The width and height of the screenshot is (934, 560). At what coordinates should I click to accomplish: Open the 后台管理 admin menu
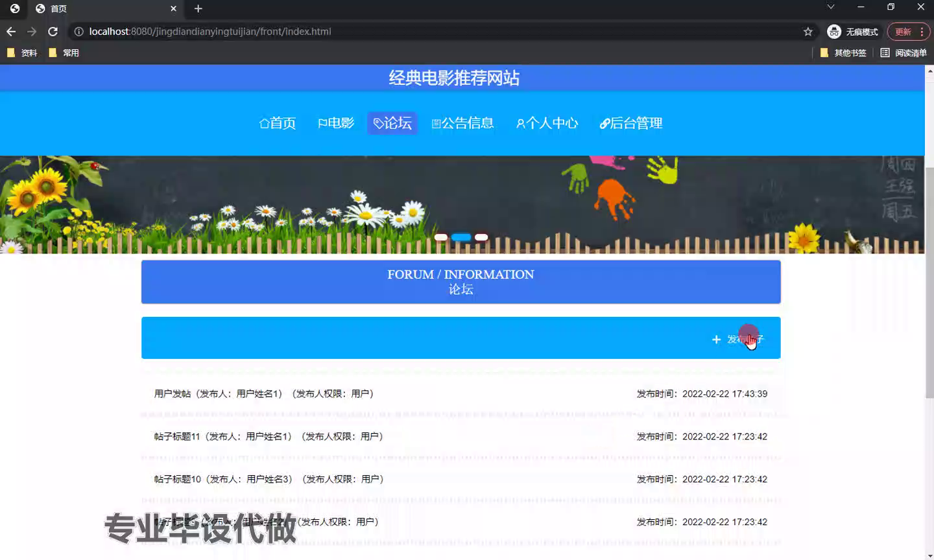(631, 123)
